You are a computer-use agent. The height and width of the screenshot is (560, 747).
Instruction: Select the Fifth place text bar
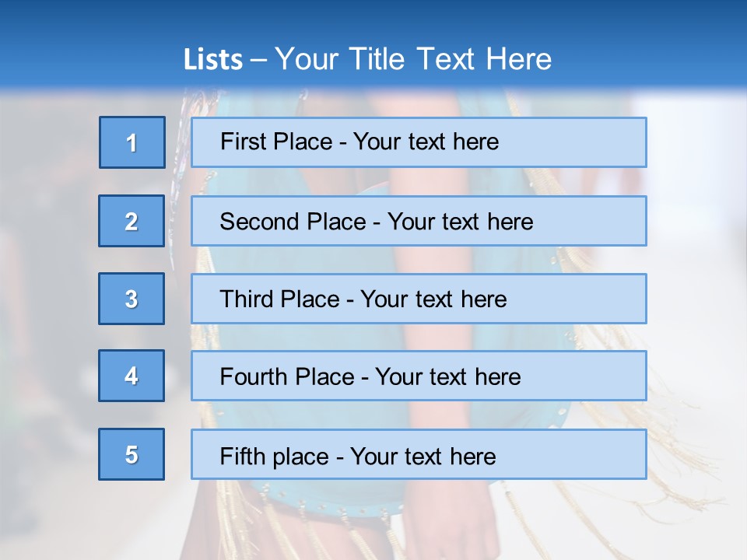[x=419, y=454]
